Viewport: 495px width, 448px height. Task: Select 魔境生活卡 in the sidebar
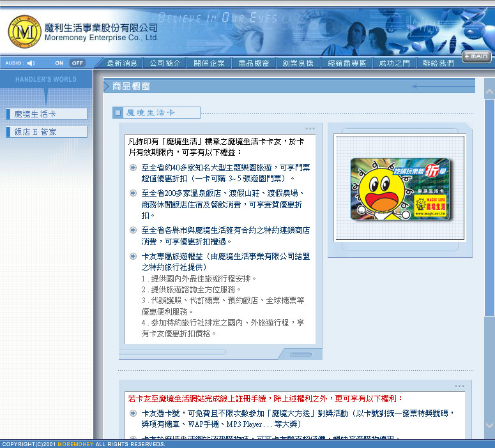point(47,114)
